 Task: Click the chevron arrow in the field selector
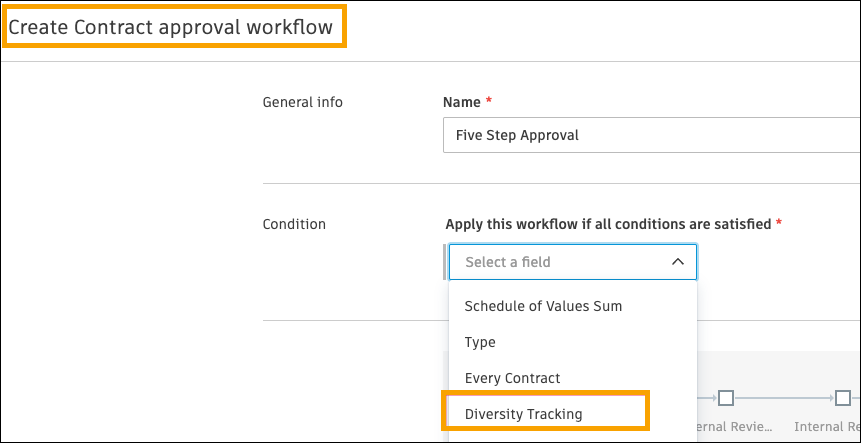pos(677,262)
